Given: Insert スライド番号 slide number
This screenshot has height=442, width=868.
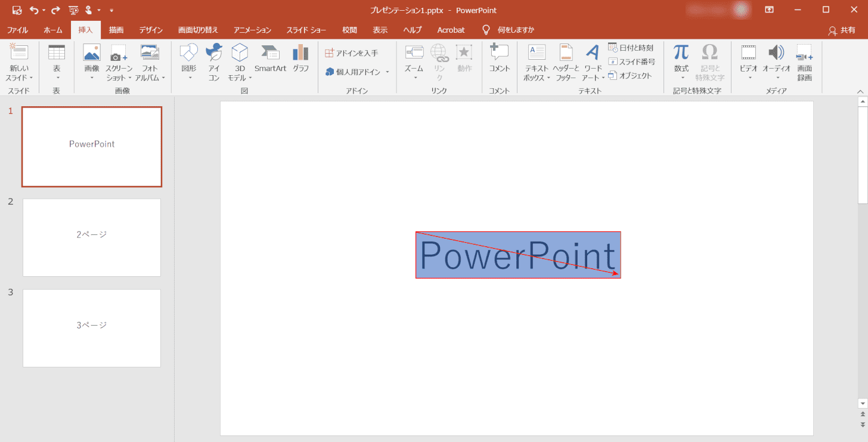Looking at the screenshot, I should (x=632, y=61).
